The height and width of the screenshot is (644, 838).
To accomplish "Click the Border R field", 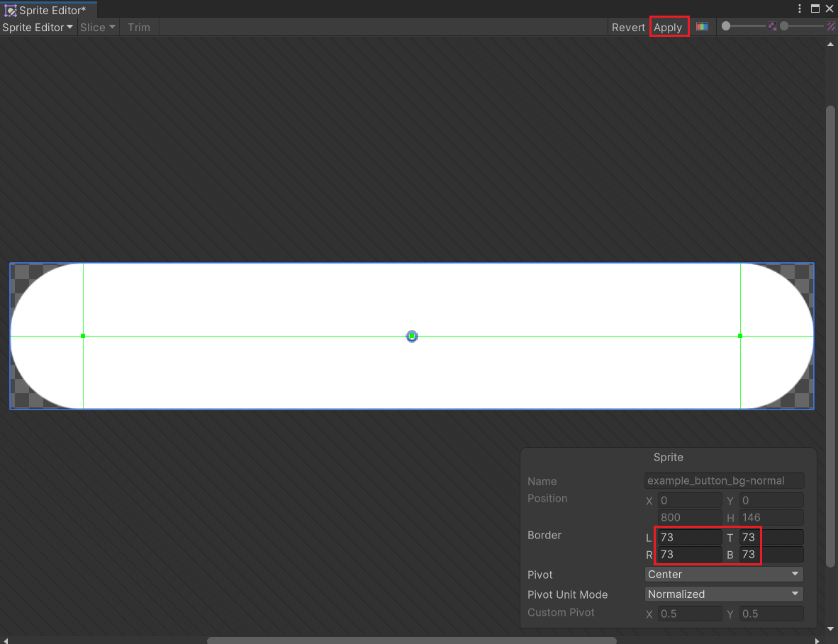I will tap(690, 554).
